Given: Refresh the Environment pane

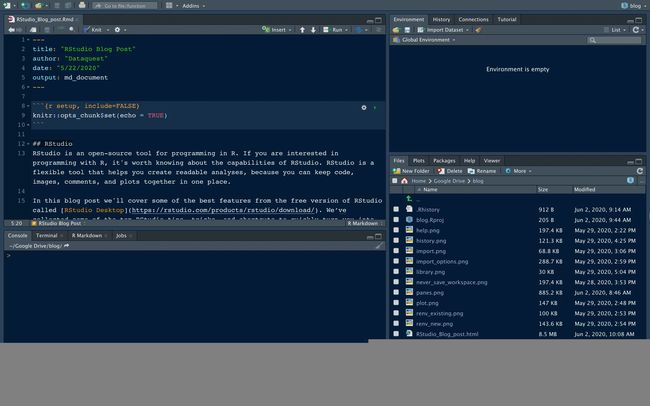Looking at the screenshot, I should (636, 30).
